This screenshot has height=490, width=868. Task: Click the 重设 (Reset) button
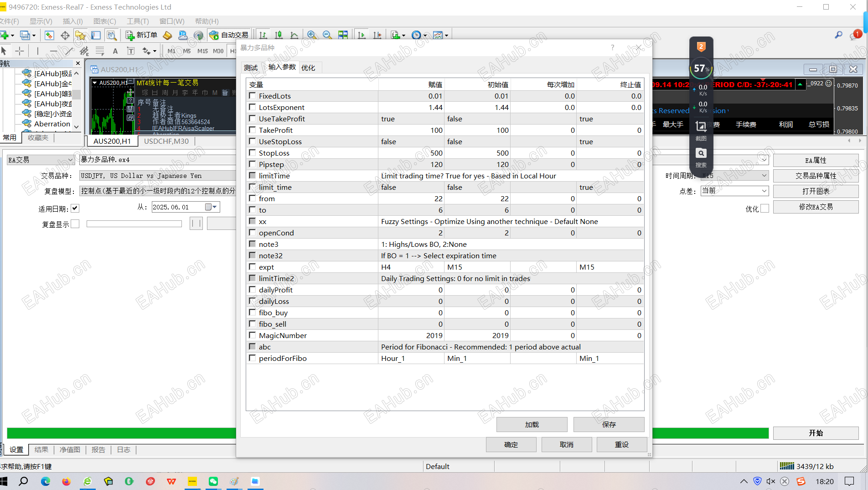pos(622,445)
